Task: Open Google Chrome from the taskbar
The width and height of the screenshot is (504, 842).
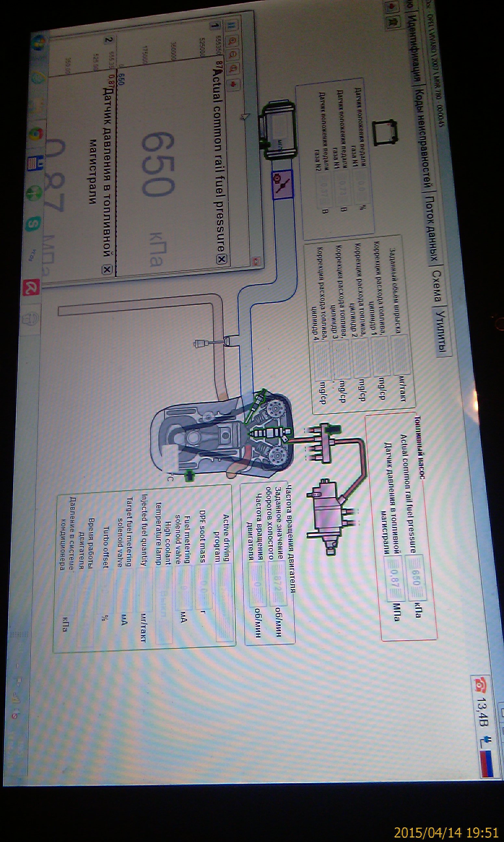Action: click(36, 134)
